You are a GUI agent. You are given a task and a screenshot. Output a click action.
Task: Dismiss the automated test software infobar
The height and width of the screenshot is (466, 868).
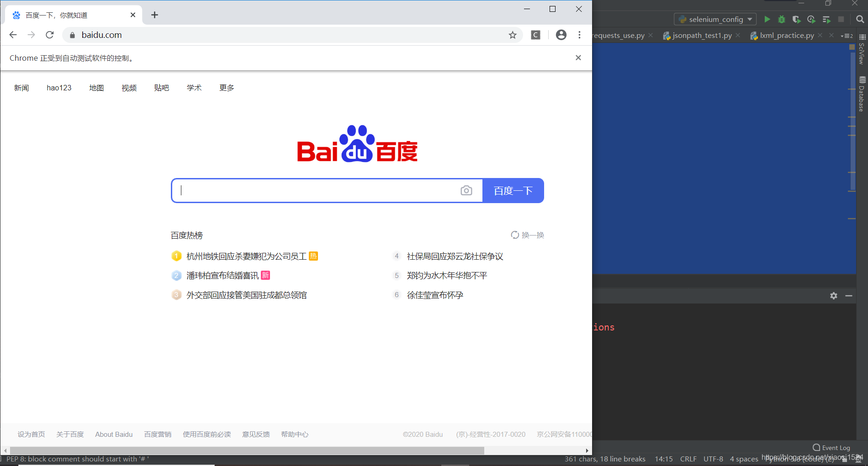click(x=578, y=58)
